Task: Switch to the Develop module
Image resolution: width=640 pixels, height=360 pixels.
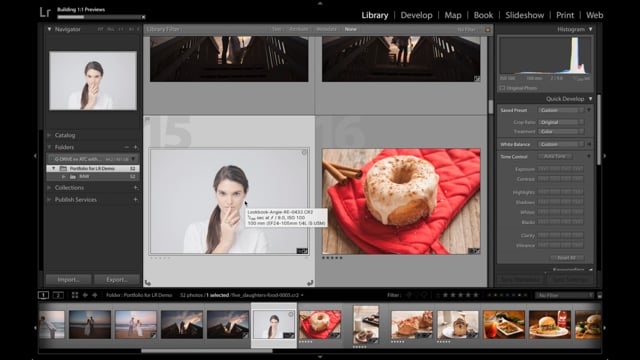Action: coord(416,15)
